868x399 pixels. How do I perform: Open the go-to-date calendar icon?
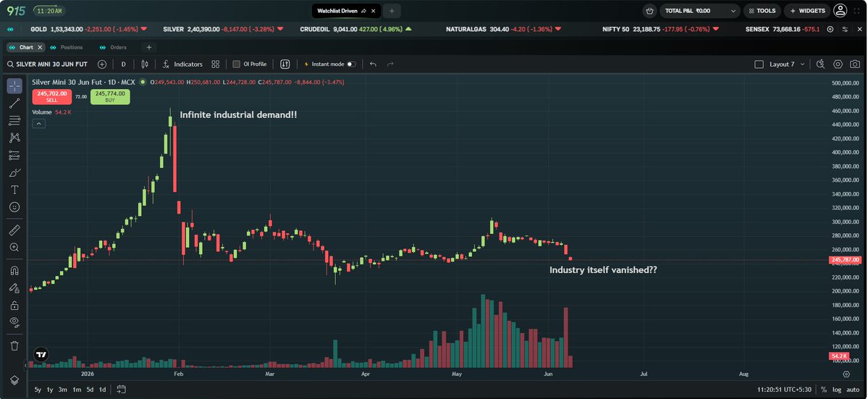point(122,390)
